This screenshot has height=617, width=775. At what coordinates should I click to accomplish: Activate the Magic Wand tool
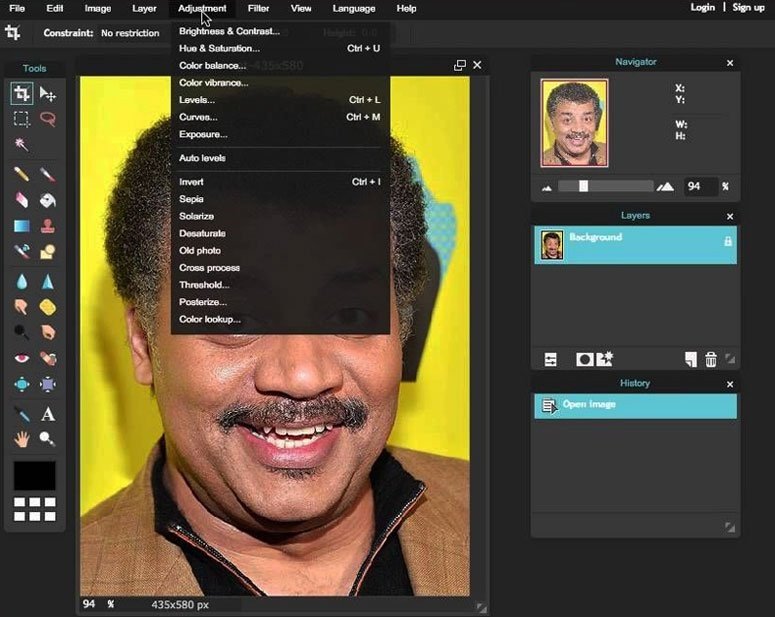click(x=22, y=144)
